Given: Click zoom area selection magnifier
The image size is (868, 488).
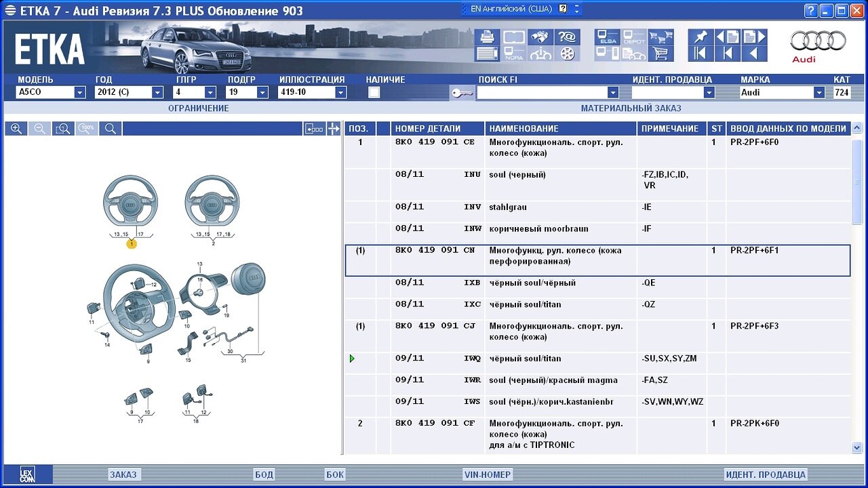Looking at the screenshot, I should click(63, 129).
